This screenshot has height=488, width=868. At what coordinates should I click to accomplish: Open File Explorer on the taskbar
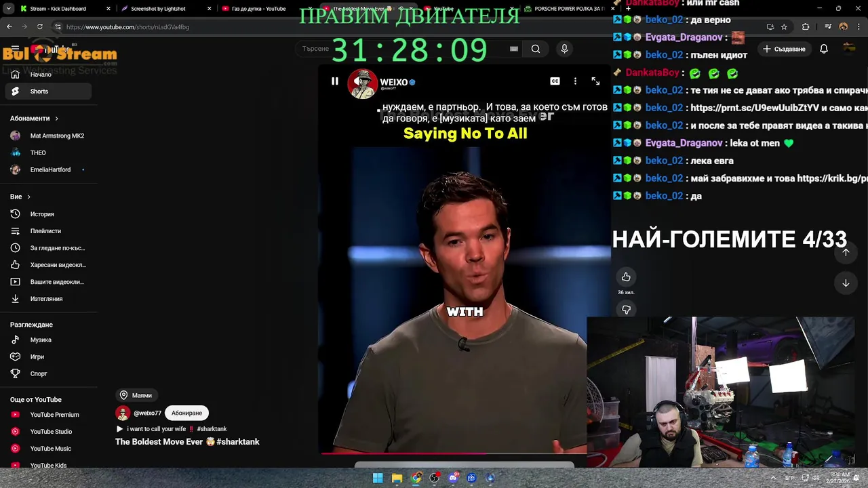[397, 478]
